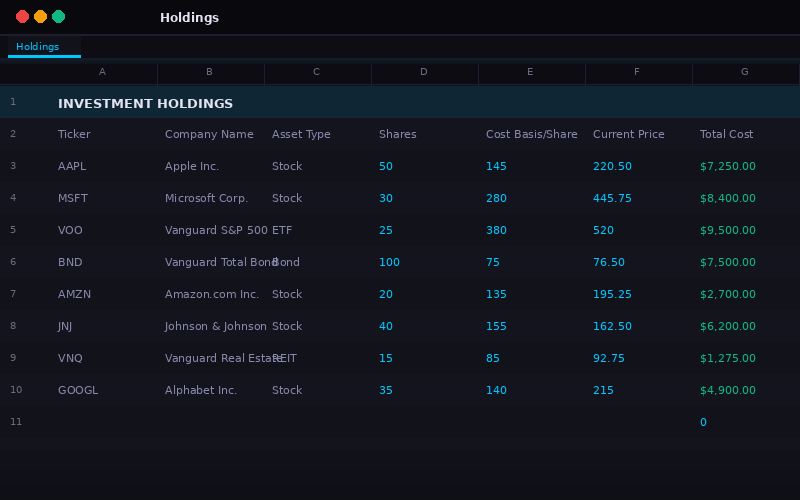Select column C header

317,72
